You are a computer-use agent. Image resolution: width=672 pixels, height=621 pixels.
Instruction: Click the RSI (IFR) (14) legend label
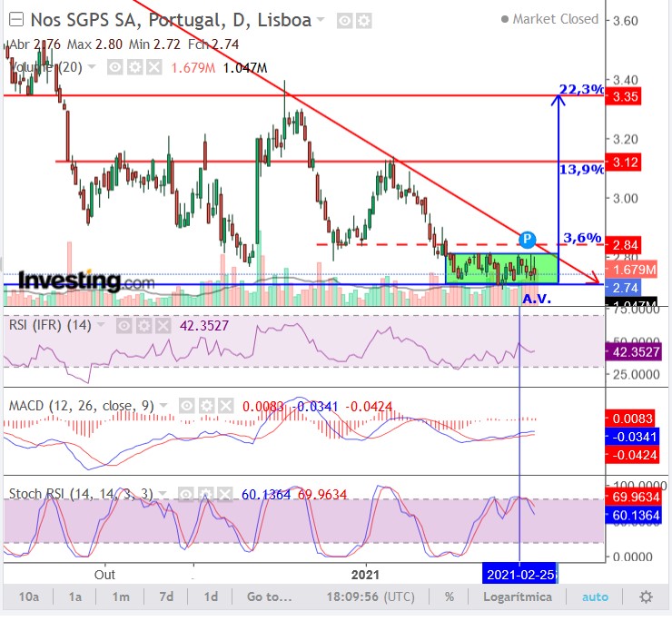(x=50, y=325)
